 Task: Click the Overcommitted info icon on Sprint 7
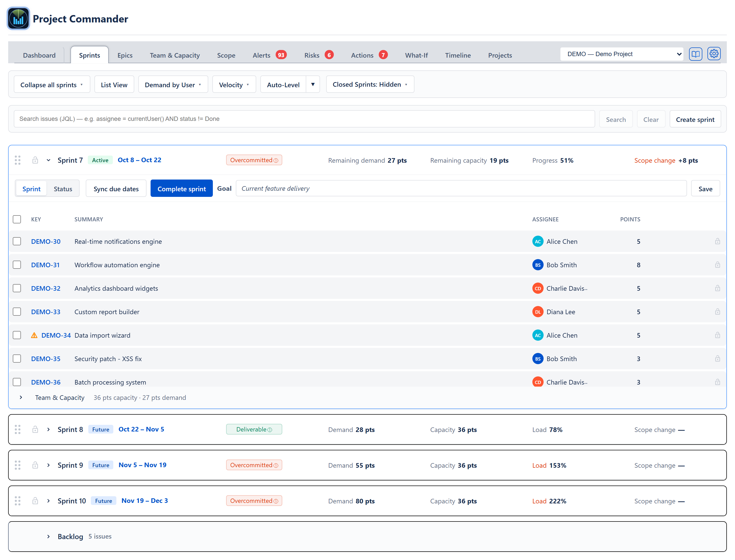click(276, 161)
